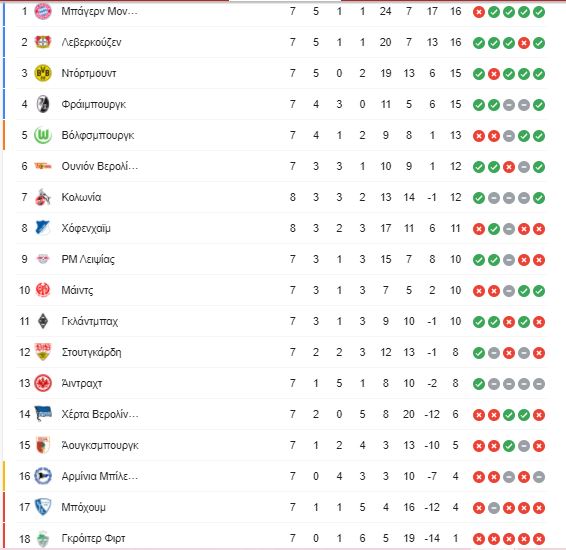
Task: Click the Freiburg club crest
Action: (x=43, y=104)
